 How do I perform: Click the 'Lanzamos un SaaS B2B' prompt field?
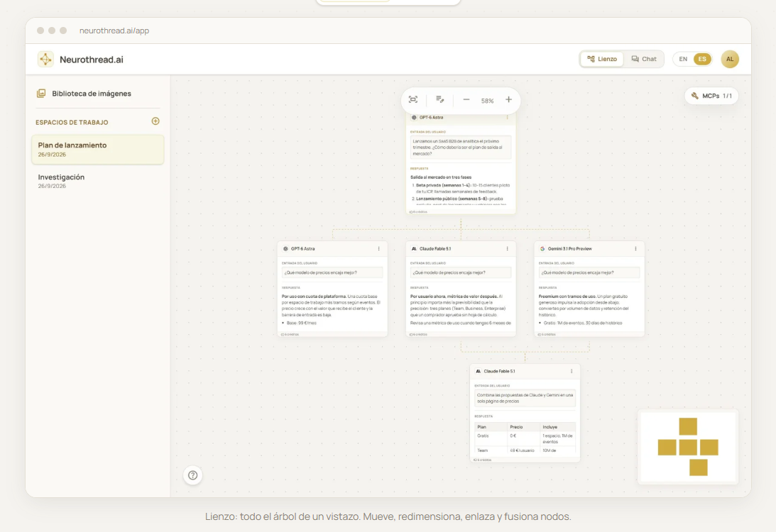pyautogui.click(x=461, y=148)
